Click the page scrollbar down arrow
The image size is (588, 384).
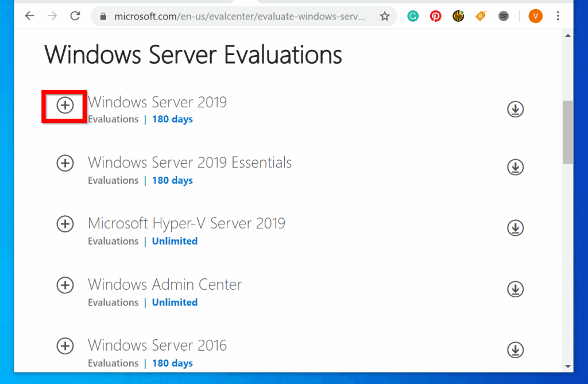coord(568,366)
